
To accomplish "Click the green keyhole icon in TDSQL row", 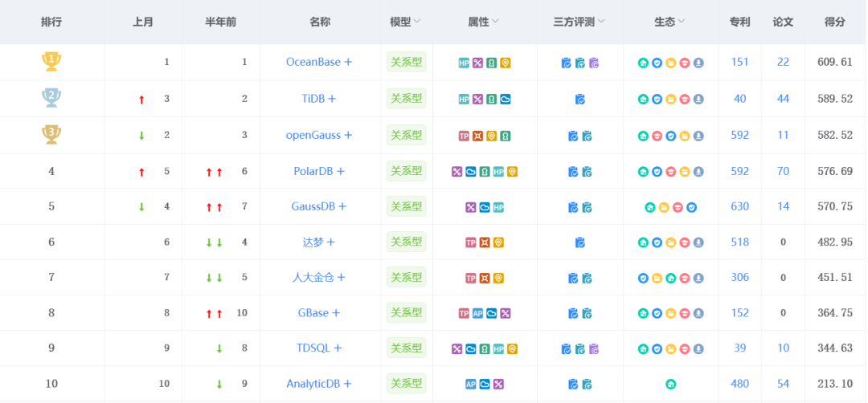I will click(485, 349).
